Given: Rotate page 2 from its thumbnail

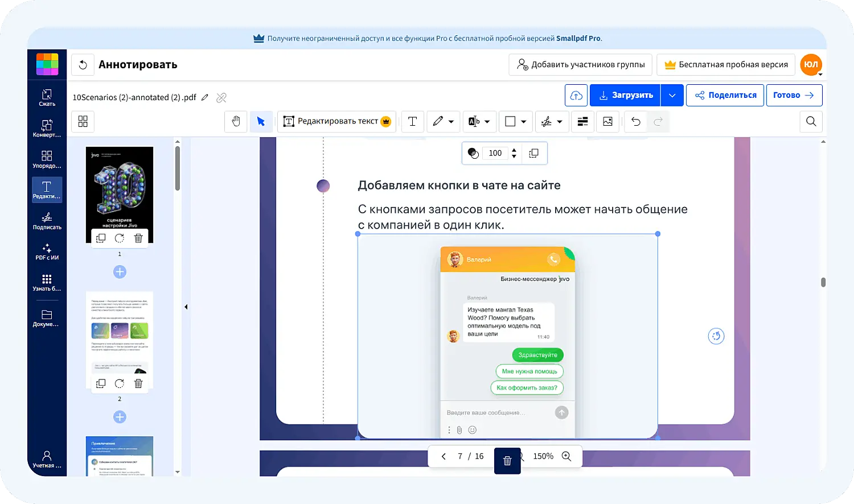Looking at the screenshot, I should click(x=120, y=383).
